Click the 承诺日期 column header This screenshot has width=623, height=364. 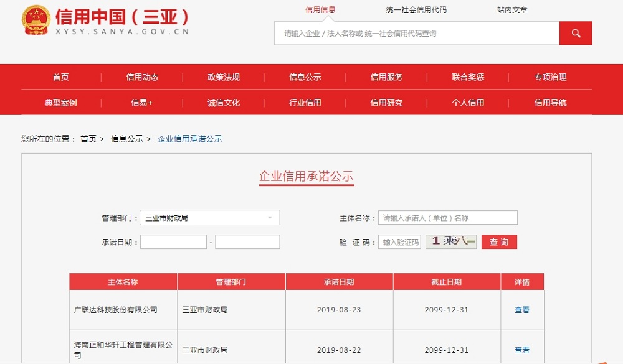click(339, 282)
